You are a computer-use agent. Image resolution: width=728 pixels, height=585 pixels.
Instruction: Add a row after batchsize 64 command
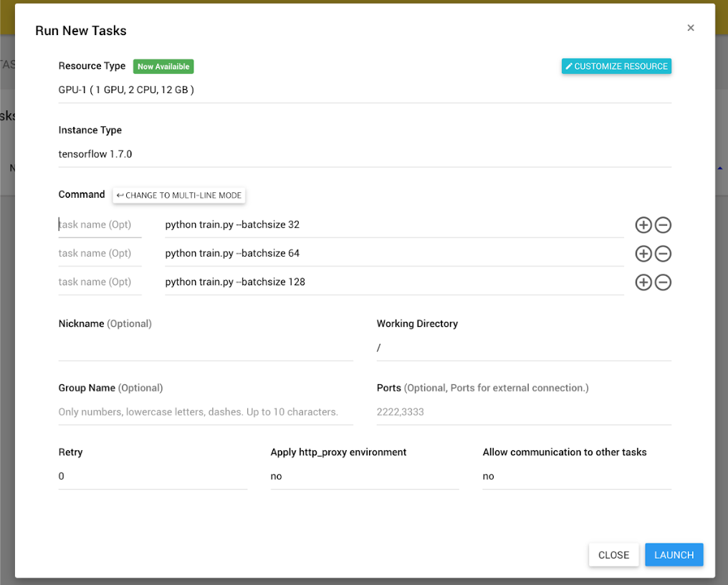pos(643,254)
